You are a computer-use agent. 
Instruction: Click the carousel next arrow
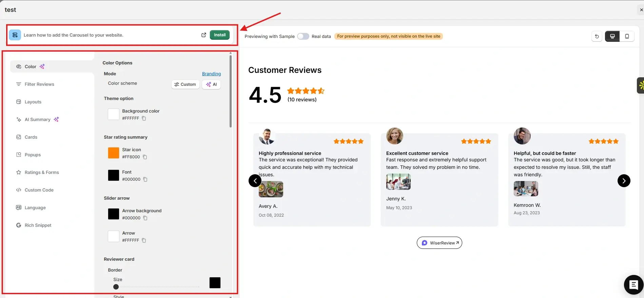point(624,181)
